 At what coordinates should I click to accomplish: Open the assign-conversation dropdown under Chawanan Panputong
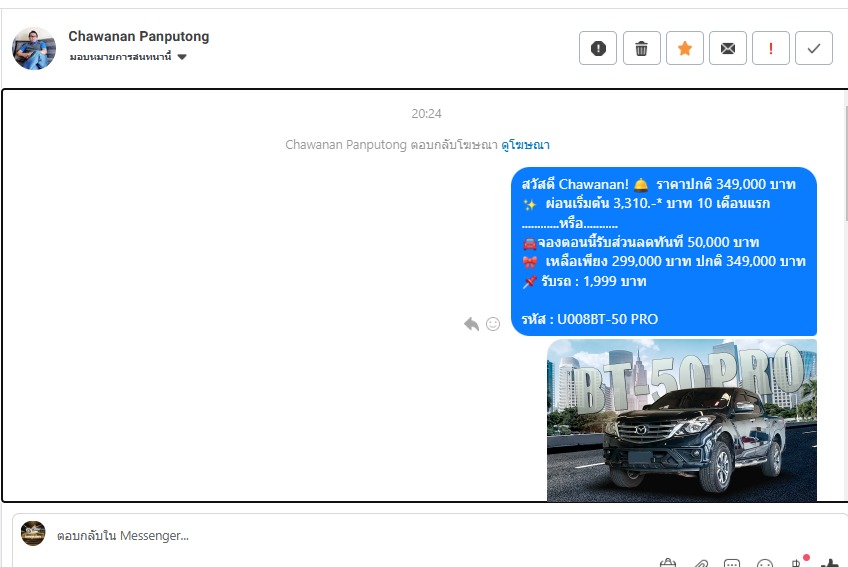point(128,57)
